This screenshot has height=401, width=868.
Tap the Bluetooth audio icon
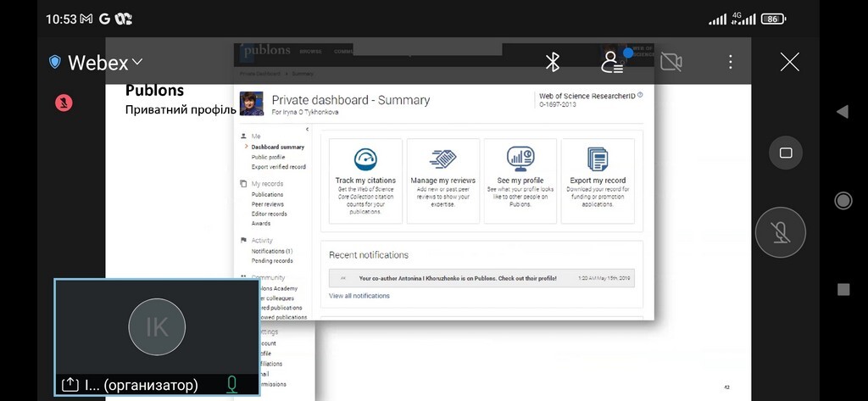[x=552, y=62]
